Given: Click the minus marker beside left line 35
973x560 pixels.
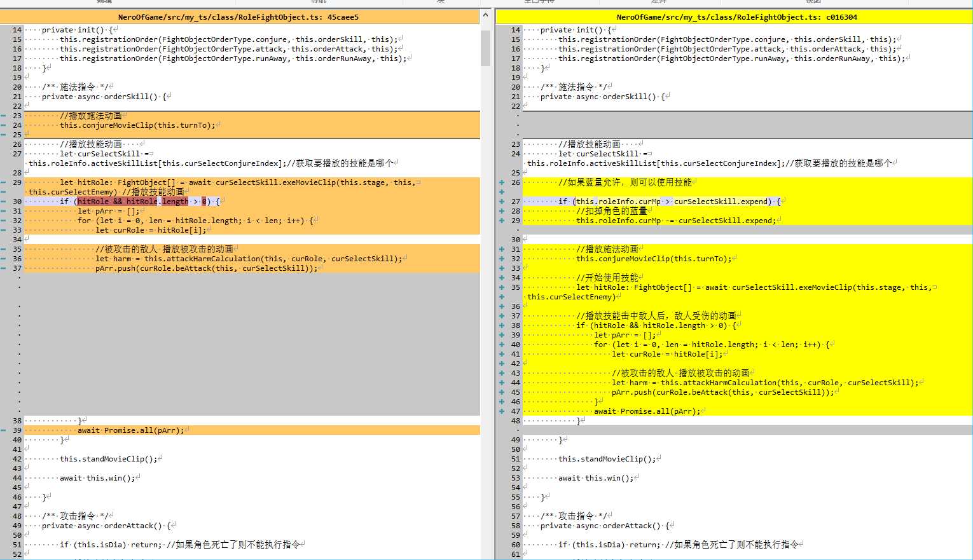Looking at the screenshot, I should 3,249.
